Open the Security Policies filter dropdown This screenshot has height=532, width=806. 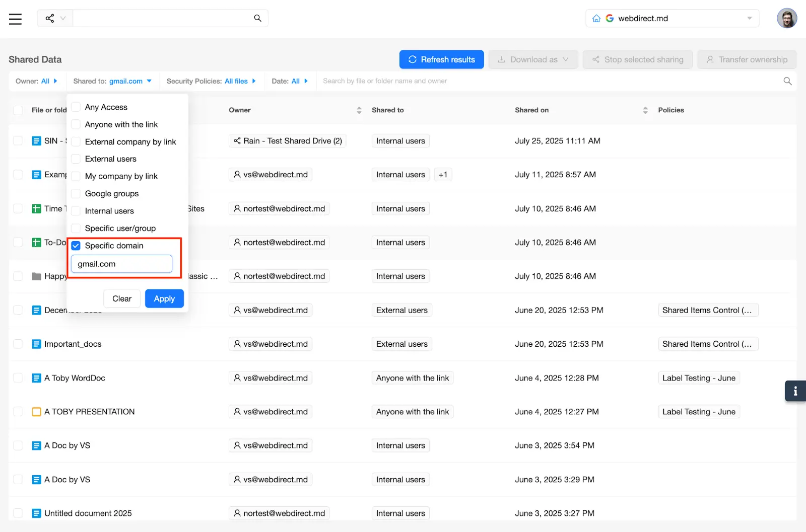[x=211, y=81]
